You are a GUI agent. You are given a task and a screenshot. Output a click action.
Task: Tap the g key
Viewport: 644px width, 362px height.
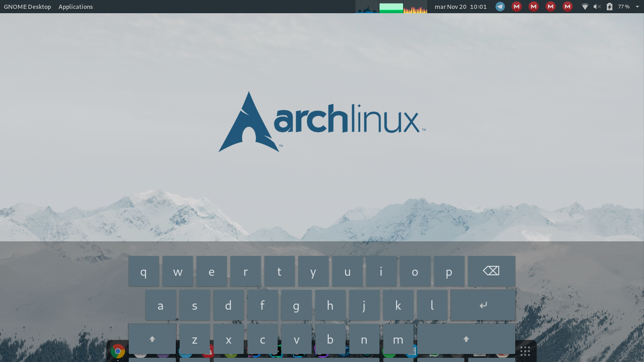click(297, 305)
